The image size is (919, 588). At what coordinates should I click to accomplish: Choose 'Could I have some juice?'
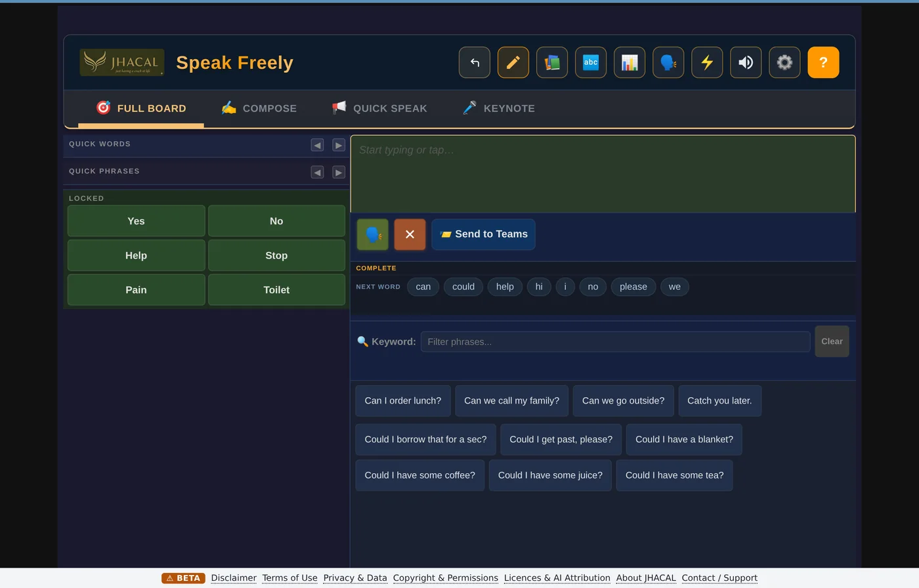[550, 475]
